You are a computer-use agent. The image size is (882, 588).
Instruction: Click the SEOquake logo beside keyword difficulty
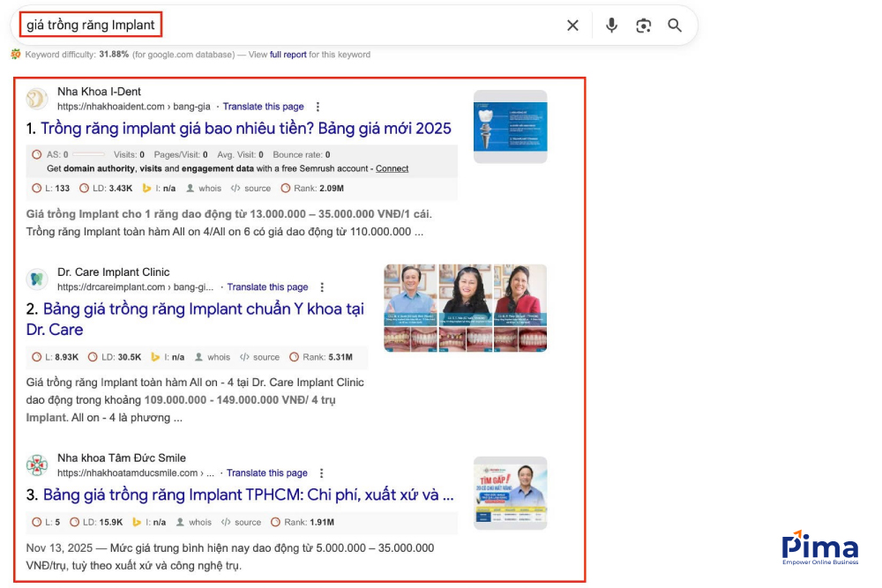point(14,54)
